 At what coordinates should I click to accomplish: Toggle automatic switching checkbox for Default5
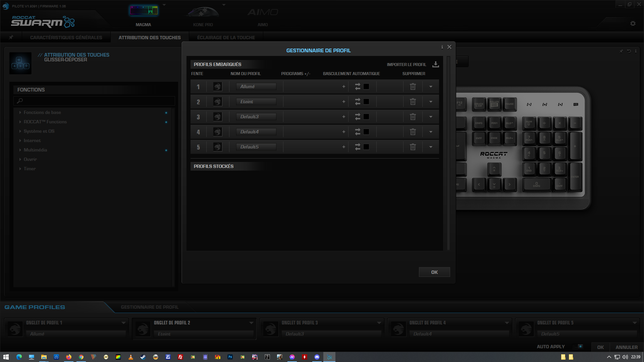coord(366,147)
